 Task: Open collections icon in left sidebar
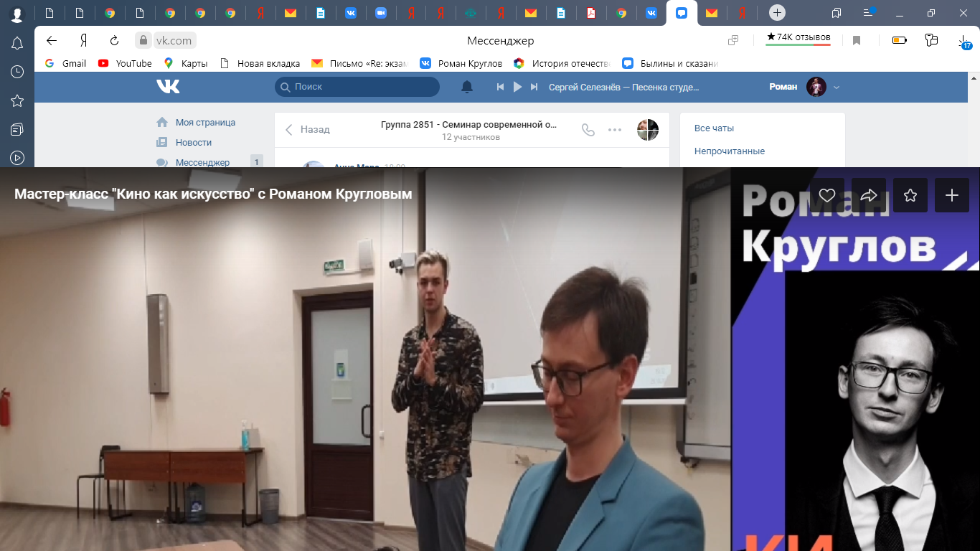[x=17, y=129]
